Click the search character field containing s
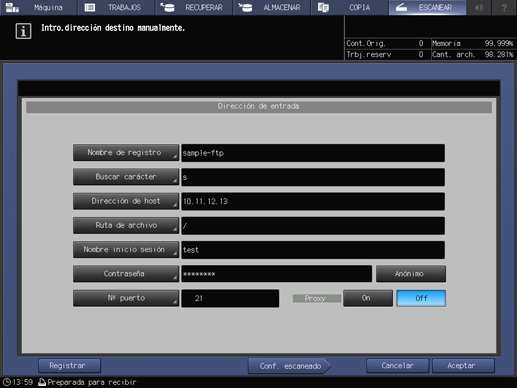517x388 pixels. click(x=313, y=177)
